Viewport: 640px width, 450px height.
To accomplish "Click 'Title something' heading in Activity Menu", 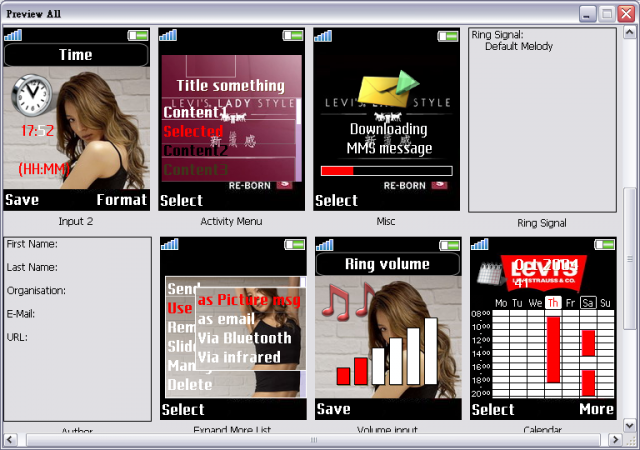I will pos(231,86).
